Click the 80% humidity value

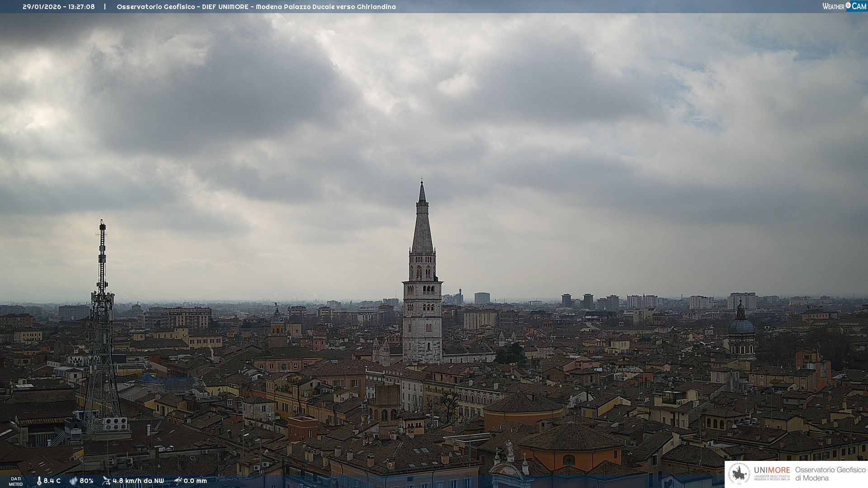coord(86,481)
